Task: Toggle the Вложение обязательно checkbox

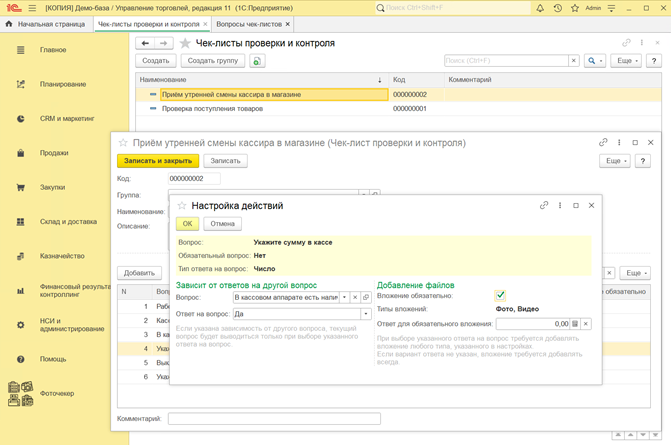Action: click(500, 296)
